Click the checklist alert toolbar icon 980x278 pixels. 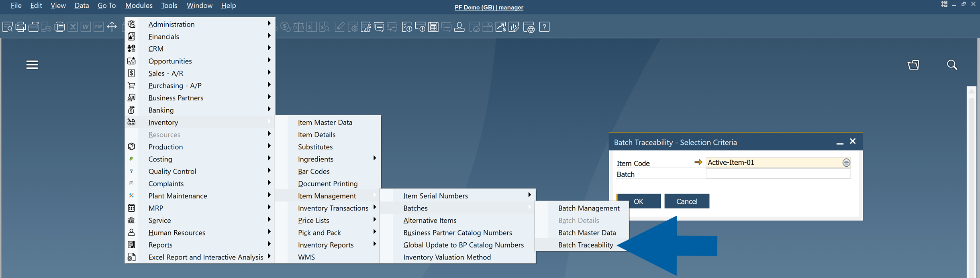point(407,27)
